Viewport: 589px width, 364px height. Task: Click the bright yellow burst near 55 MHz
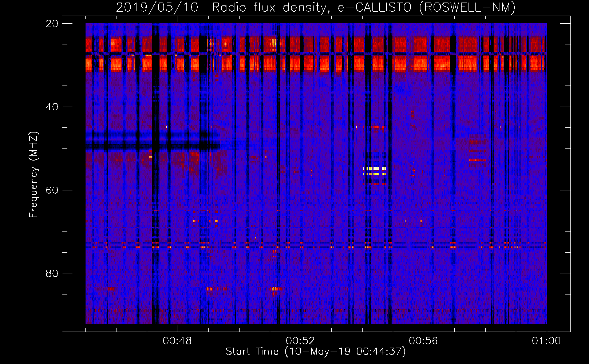tap(375, 169)
